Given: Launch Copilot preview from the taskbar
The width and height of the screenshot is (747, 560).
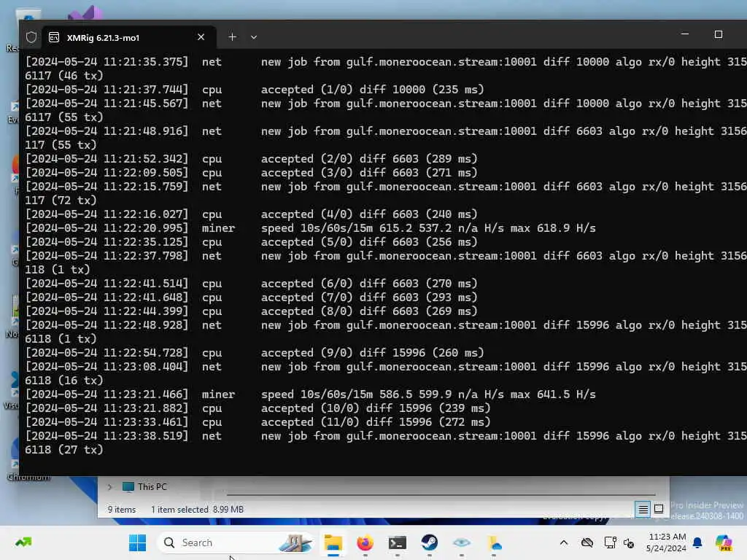Looking at the screenshot, I should 724,542.
